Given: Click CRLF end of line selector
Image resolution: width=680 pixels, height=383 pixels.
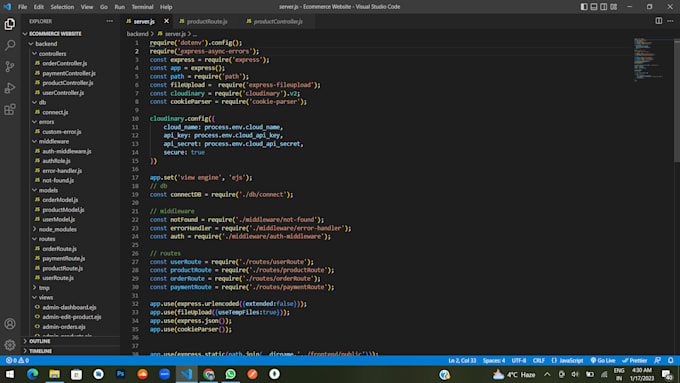Looking at the screenshot, I should (539, 360).
